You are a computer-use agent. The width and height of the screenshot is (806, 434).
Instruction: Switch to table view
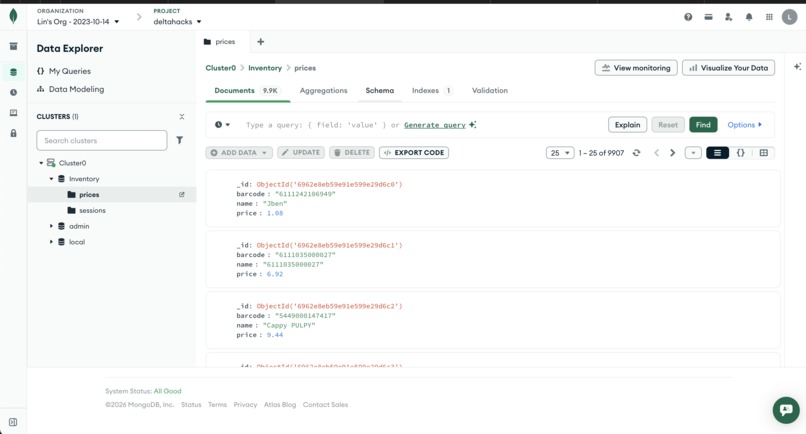click(764, 153)
